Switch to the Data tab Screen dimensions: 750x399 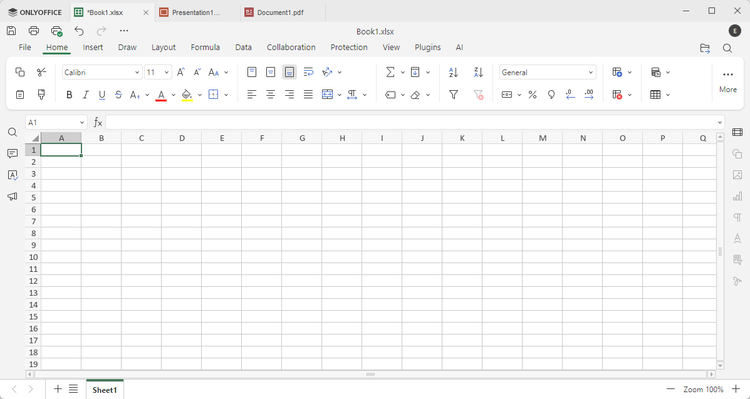(x=243, y=47)
